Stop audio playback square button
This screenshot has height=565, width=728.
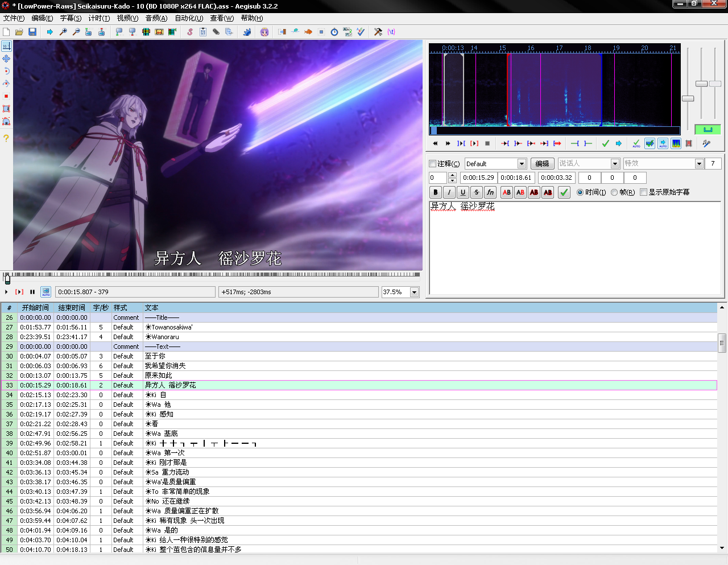click(487, 143)
